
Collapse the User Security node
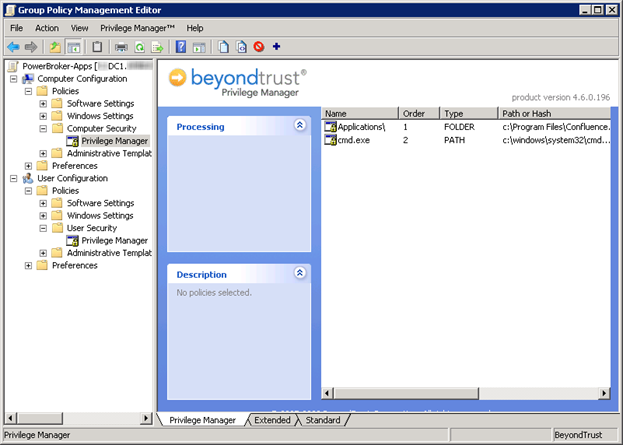[x=43, y=228]
